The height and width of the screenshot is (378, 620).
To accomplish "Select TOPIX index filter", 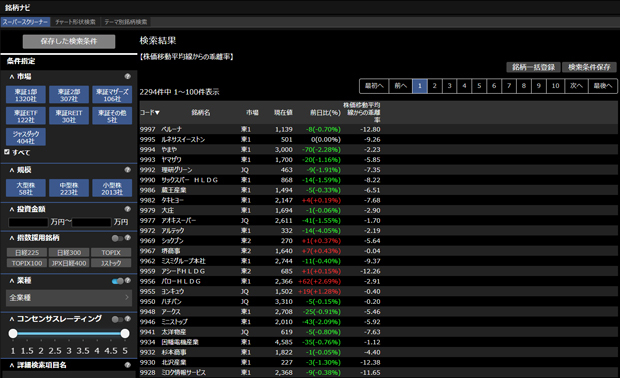I will [x=111, y=253].
